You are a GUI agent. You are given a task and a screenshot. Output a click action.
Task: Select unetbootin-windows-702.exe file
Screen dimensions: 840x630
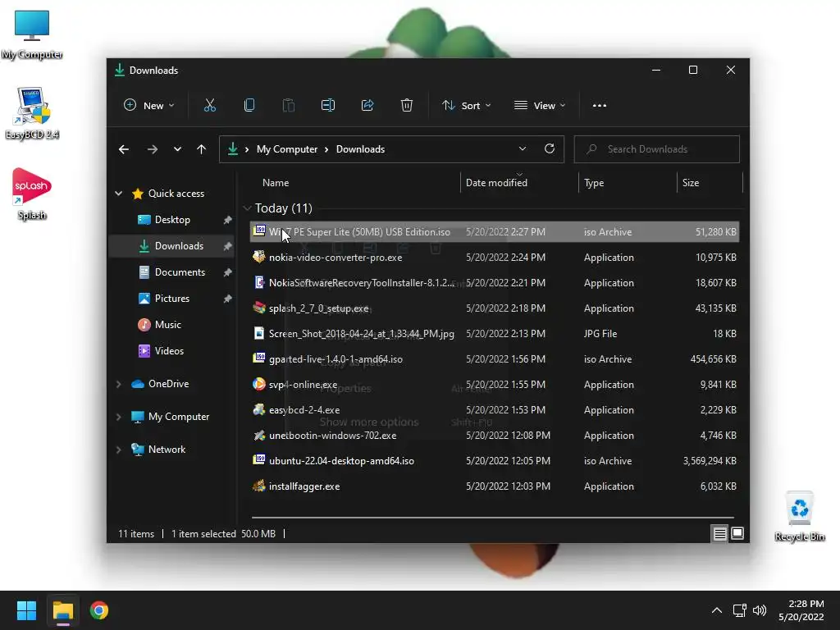point(495,436)
